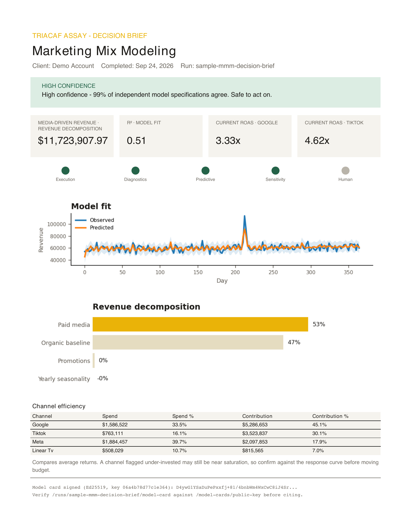Click the orange Predicted legend line

[x=81, y=228]
